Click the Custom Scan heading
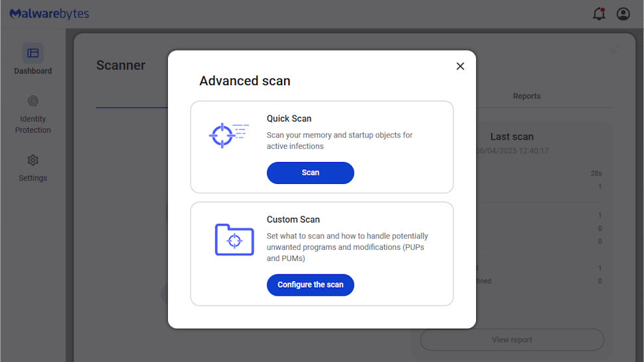Image resolution: width=644 pixels, height=362 pixels. (293, 219)
